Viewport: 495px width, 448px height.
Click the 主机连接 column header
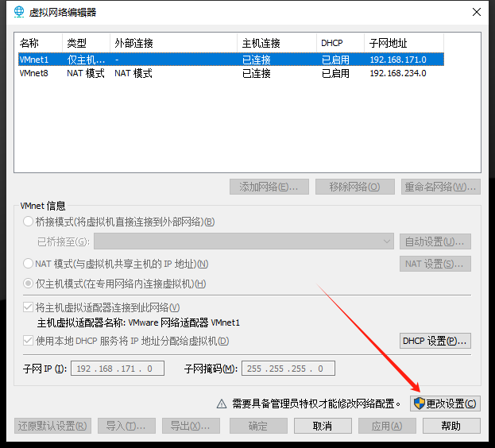point(277,43)
